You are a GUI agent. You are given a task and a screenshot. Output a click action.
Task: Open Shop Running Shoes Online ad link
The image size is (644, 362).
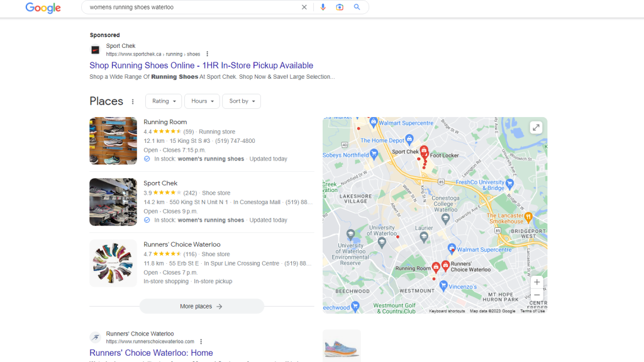pyautogui.click(x=201, y=65)
